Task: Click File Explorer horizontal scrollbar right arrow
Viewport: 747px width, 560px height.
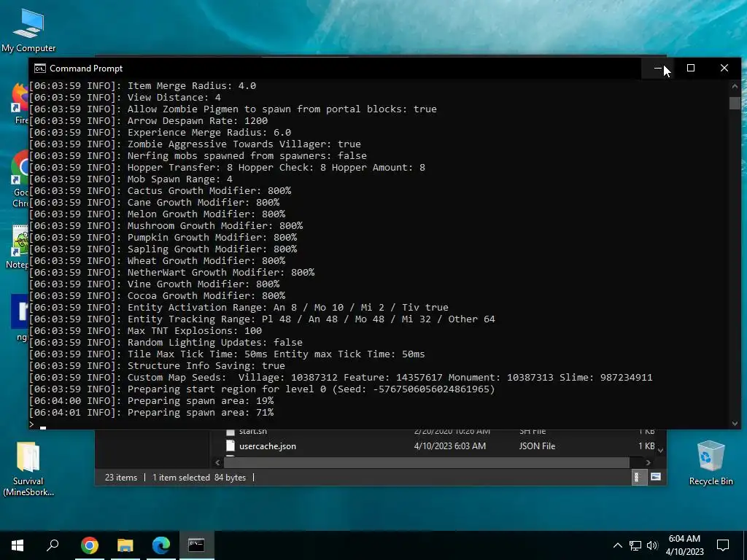Action: pyautogui.click(x=648, y=462)
